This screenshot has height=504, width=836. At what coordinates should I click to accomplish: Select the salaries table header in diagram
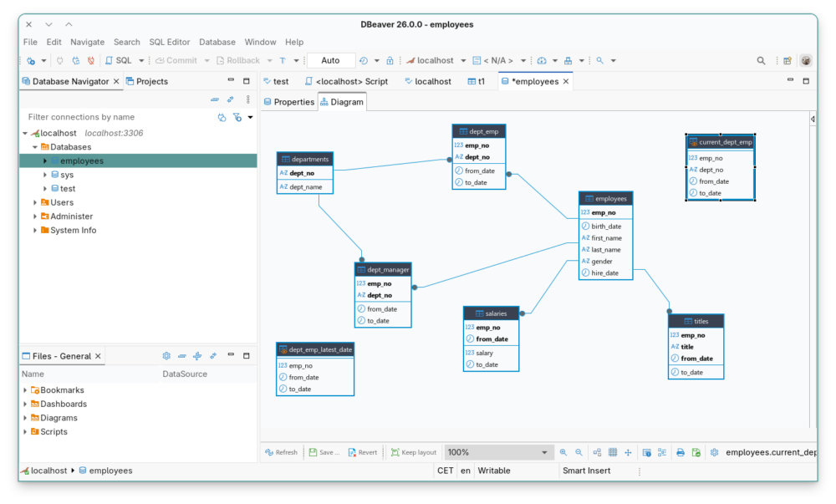[x=491, y=313]
